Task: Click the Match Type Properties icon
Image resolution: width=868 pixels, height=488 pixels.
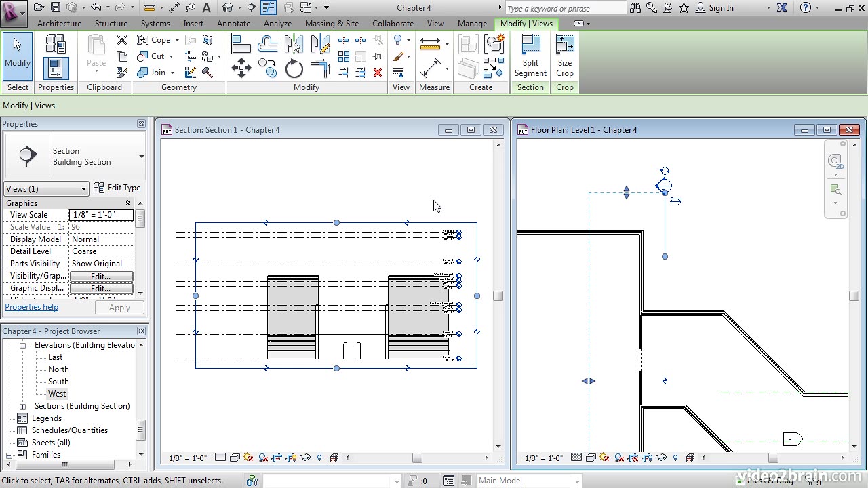Action: 122,72
